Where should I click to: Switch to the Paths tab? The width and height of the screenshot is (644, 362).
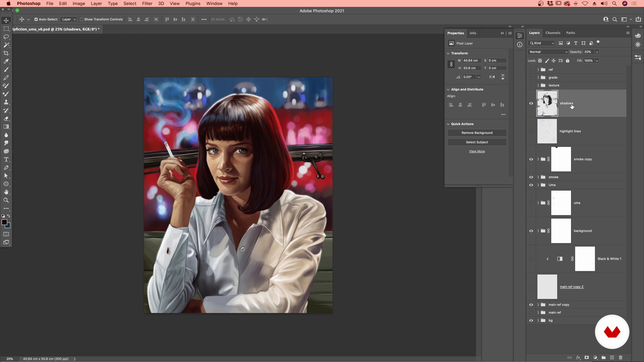point(571,33)
